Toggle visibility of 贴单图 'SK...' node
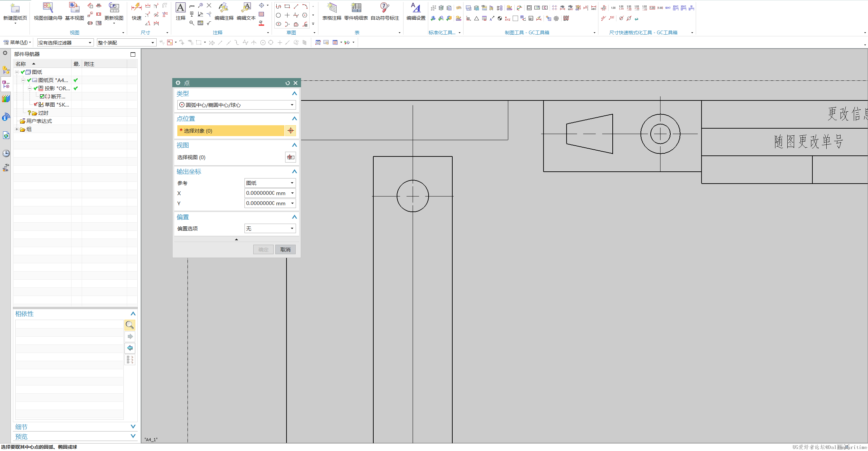The height and width of the screenshot is (451, 868). [x=35, y=105]
